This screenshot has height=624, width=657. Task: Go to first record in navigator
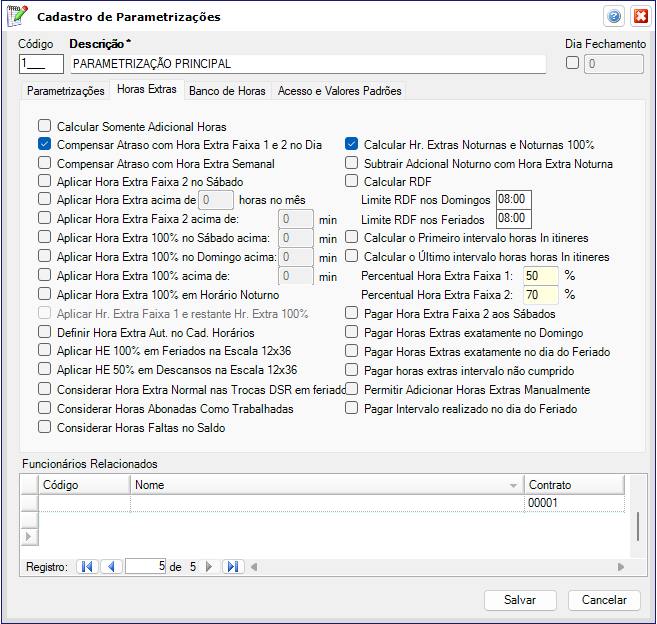tap(87, 566)
